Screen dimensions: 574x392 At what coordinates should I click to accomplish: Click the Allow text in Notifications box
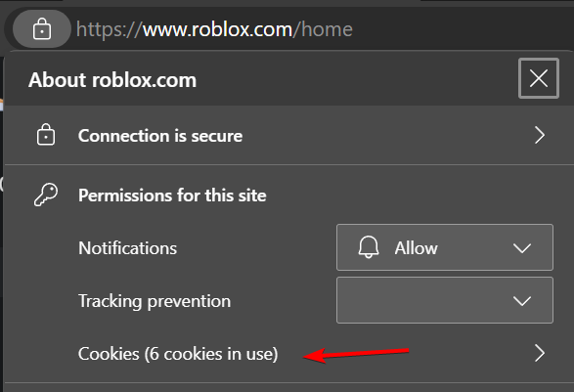coord(416,247)
